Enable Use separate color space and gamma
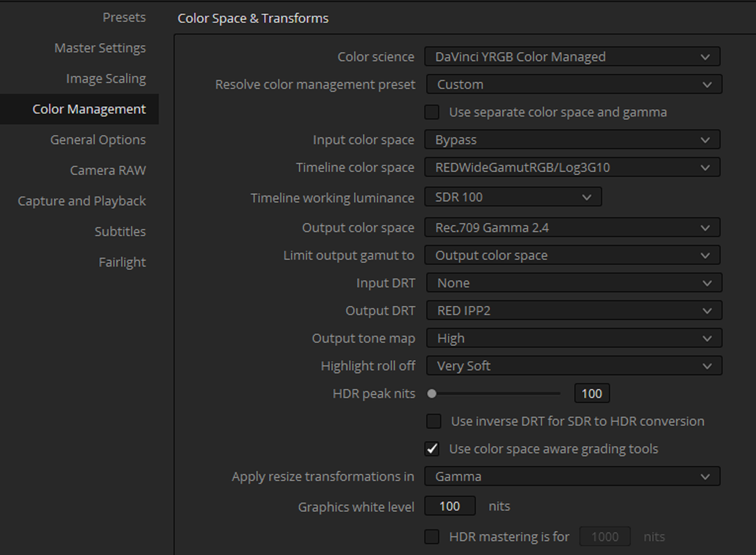The image size is (756, 555). 432,112
